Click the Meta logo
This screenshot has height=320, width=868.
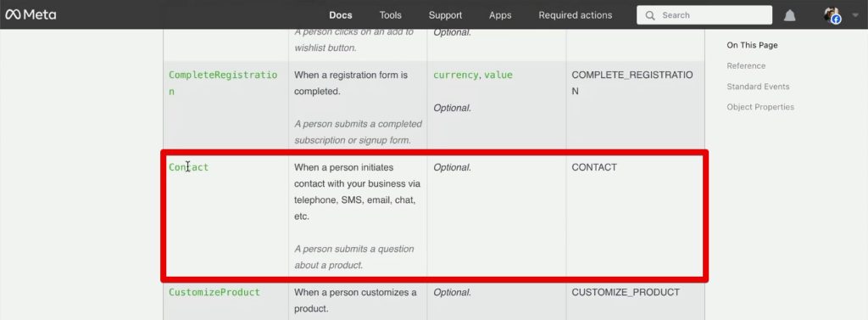tap(31, 15)
